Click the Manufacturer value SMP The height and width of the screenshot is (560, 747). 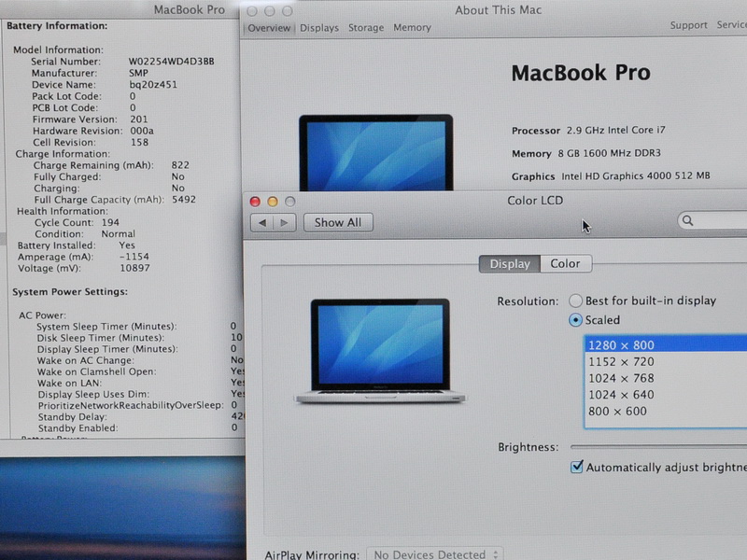[x=138, y=73]
